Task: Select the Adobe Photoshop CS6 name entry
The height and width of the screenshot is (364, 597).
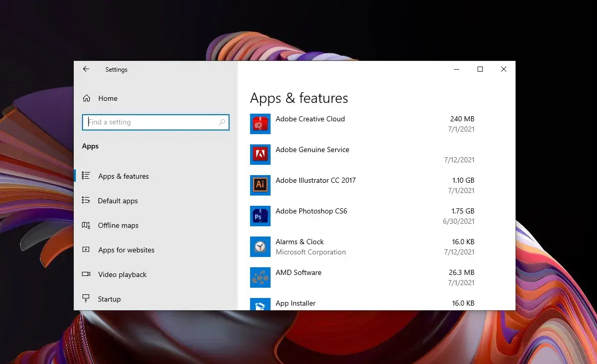Action: pyautogui.click(x=311, y=211)
